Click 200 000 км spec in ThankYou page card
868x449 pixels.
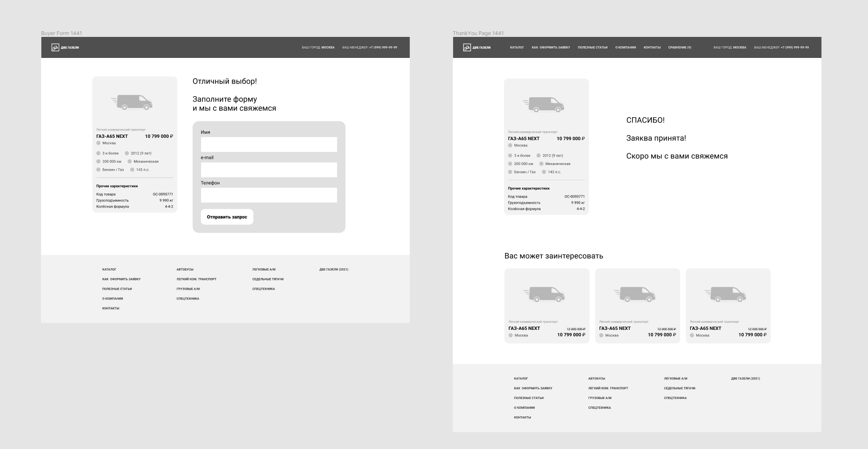click(520, 164)
